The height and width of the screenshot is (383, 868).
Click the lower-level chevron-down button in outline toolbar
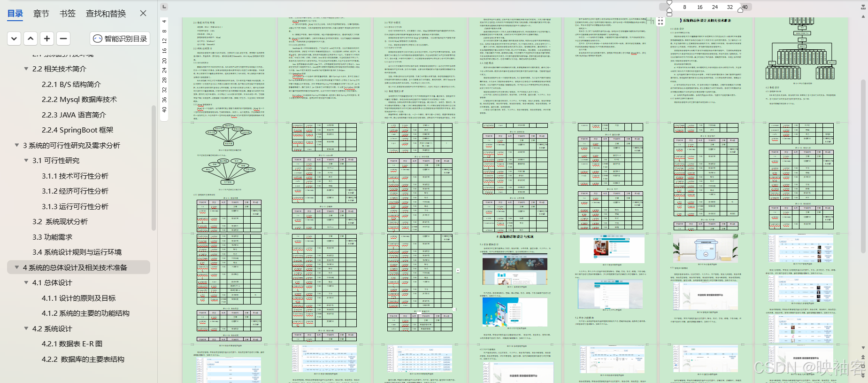click(14, 39)
